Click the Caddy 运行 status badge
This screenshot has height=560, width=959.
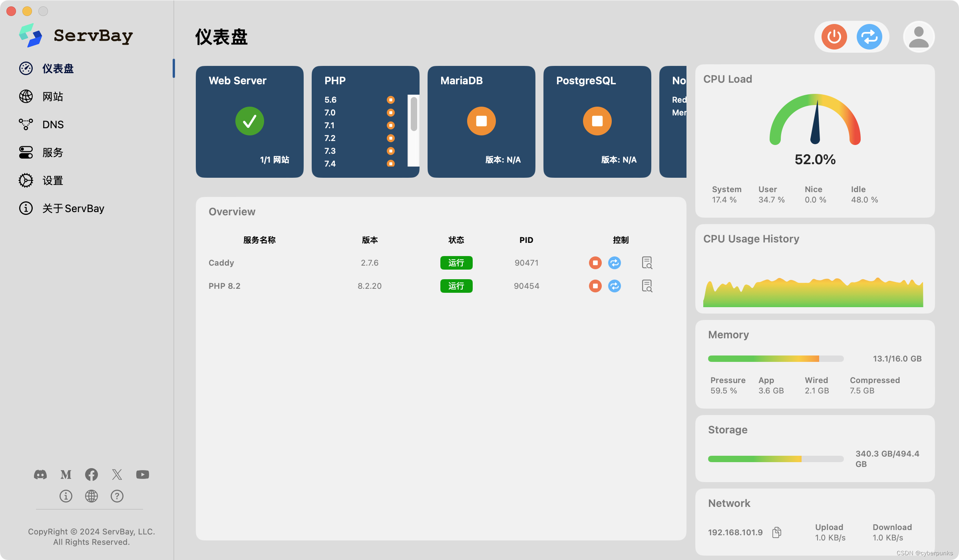(x=456, y=263)
